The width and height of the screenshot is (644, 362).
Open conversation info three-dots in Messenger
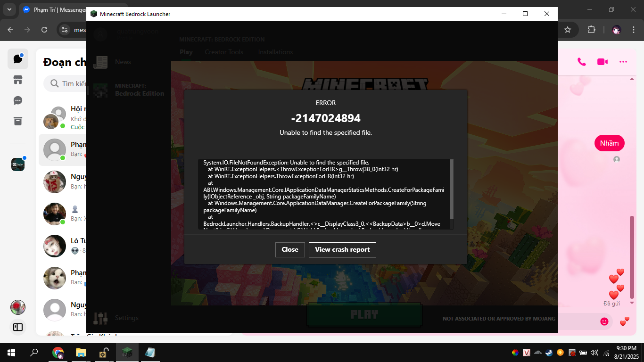[x=623, y=62]
